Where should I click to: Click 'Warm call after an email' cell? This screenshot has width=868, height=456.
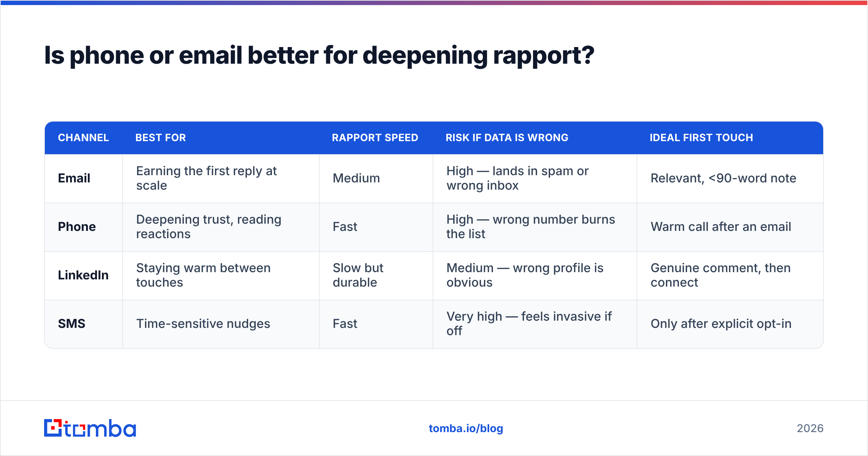point(730,227)
